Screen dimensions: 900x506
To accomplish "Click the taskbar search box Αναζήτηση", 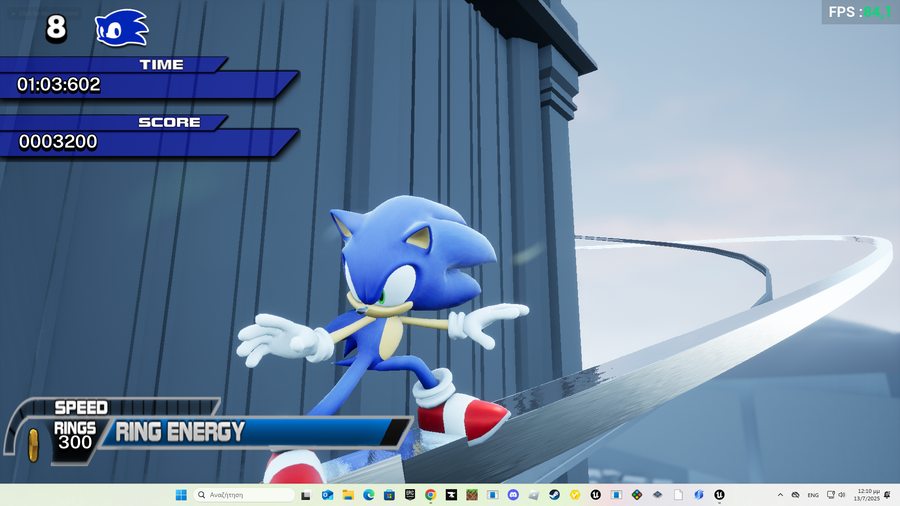I will point(244,495).
